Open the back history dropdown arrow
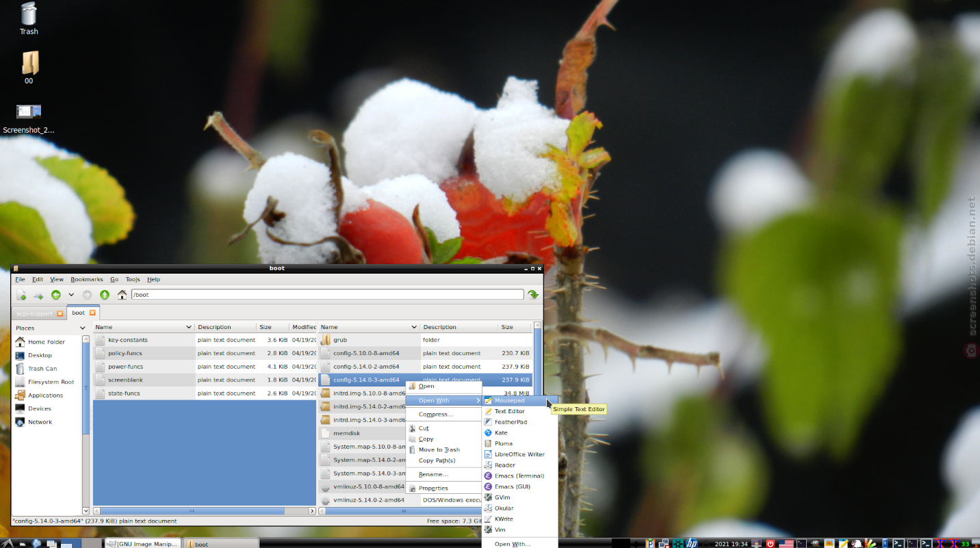This screenshot has width=980, height=548. [71, 295]
